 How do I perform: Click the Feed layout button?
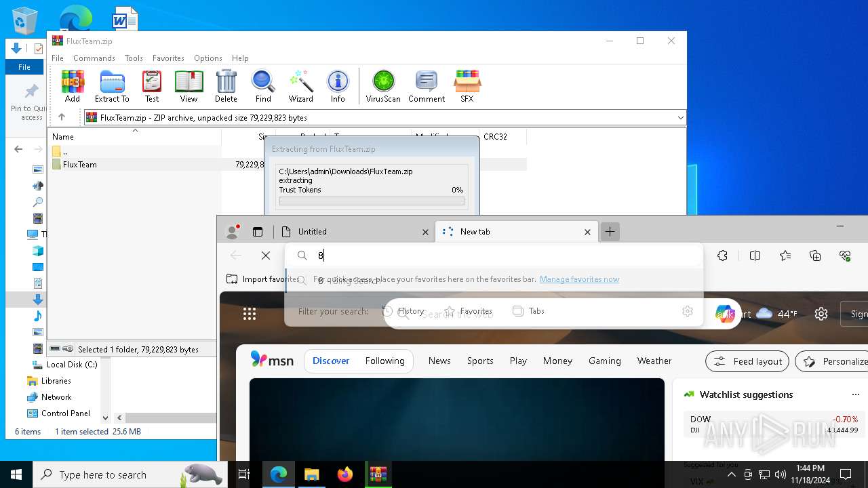(747, 361)
